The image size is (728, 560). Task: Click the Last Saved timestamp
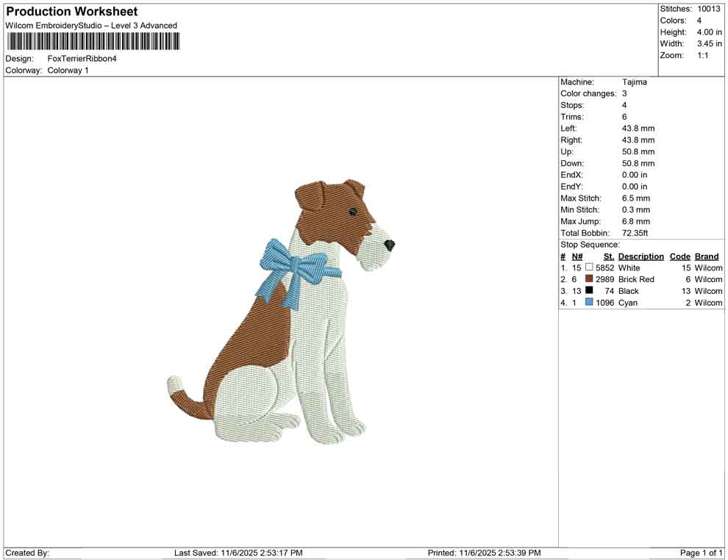click(238, 552)
